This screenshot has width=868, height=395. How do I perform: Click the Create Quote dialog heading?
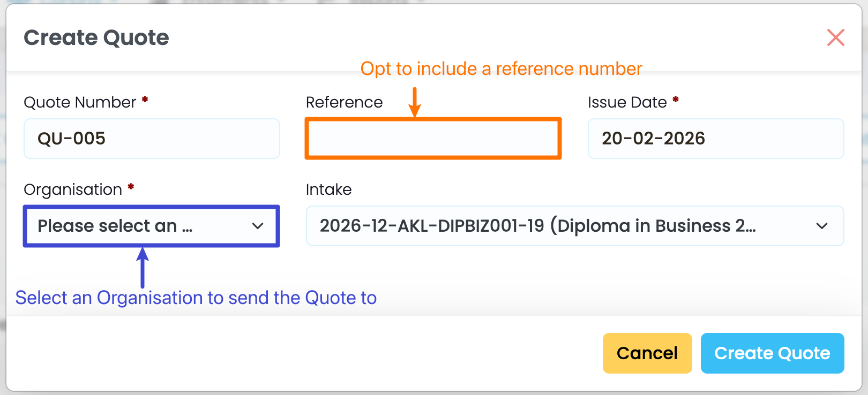[x=96, y=37]
